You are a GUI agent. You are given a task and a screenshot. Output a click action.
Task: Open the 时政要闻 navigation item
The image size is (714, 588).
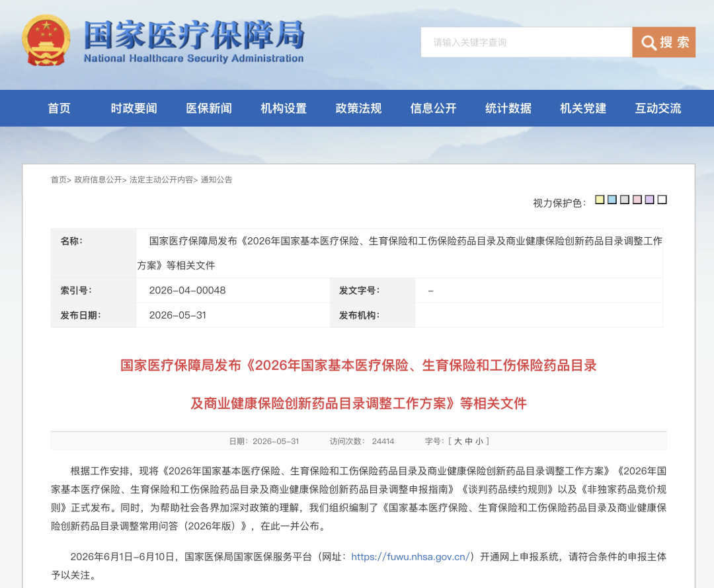(134, 108)
